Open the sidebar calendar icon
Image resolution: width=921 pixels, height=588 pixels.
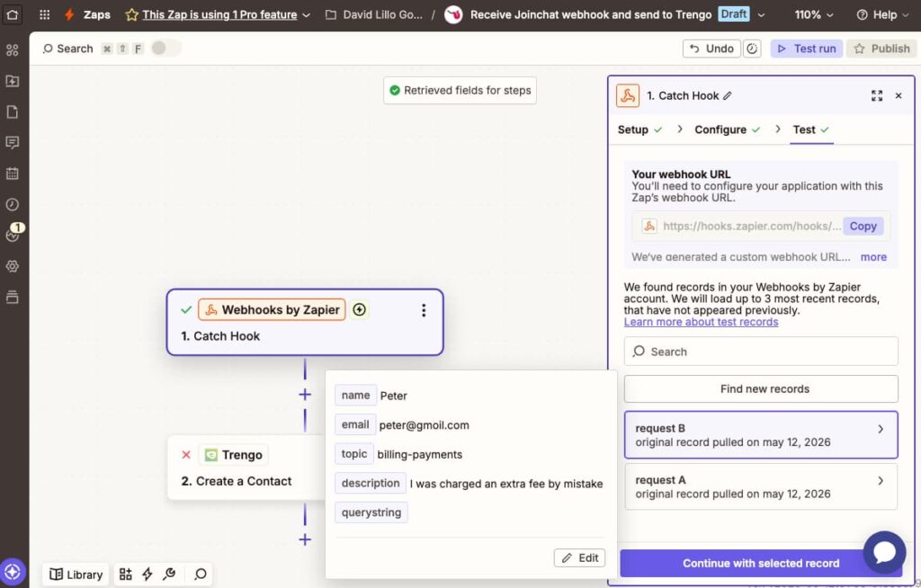point(13,174)
